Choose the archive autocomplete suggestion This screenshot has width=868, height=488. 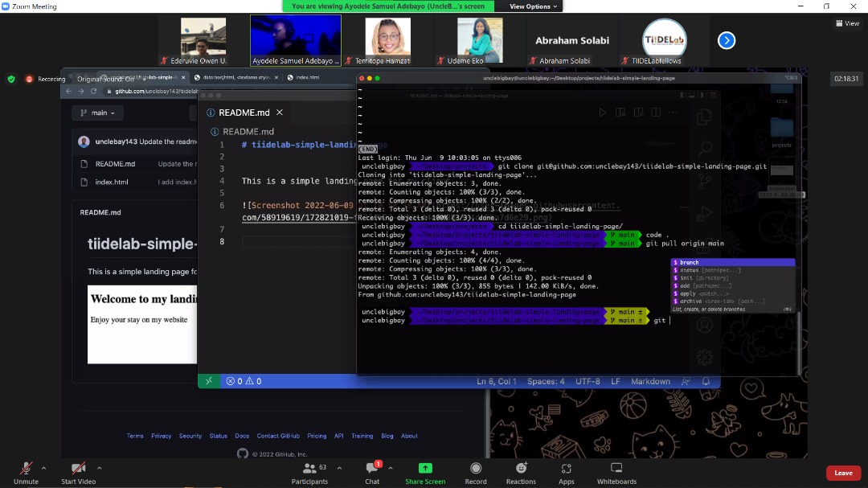732,301
